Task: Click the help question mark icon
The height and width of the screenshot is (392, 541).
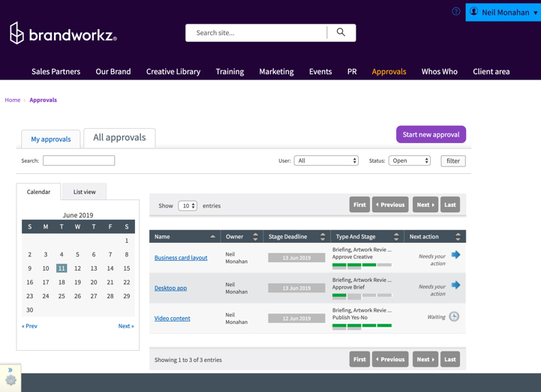Action: (x=455, y=11)
